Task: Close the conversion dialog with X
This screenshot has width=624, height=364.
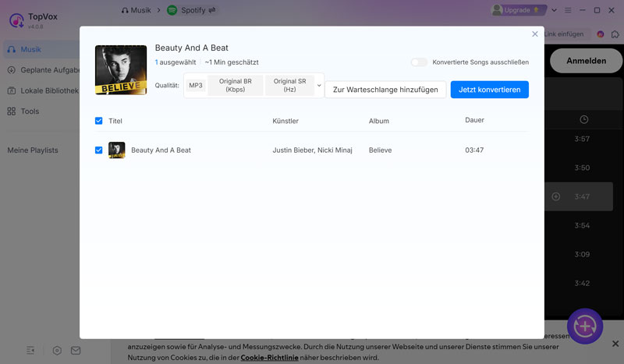Action: [x=534, y=34]
